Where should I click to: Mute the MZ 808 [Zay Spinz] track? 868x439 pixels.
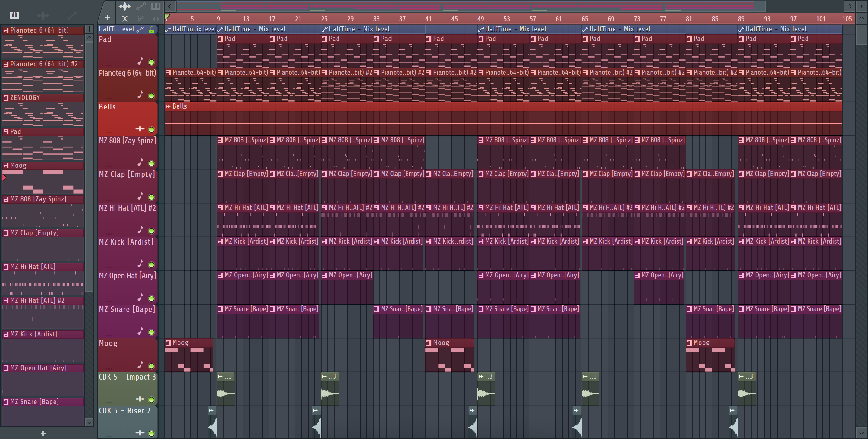pyautogui.click(x=152, y=163)
